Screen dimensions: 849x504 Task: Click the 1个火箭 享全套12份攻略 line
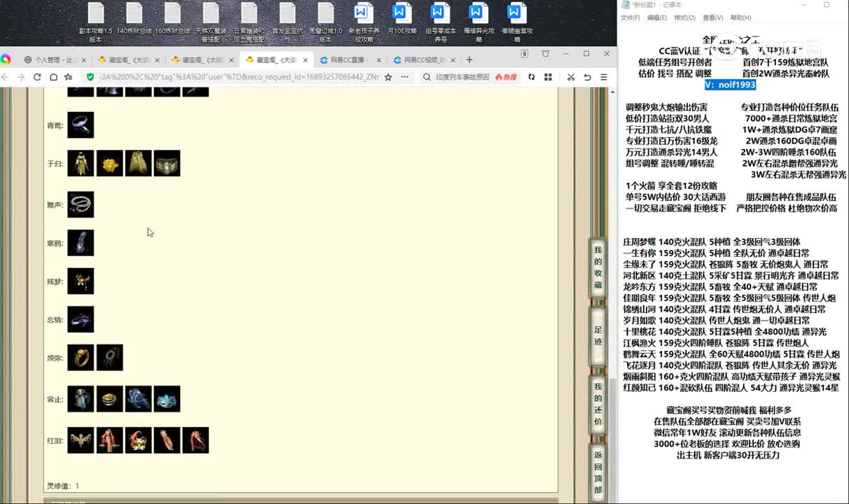[x=671, y=185]
